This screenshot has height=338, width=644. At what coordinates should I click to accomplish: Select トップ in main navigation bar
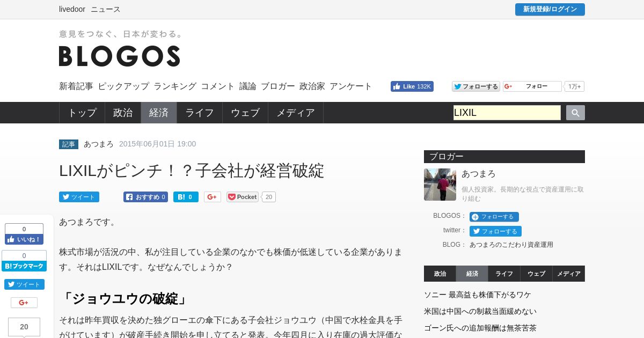pyautogui.click(x=82, y=113)
